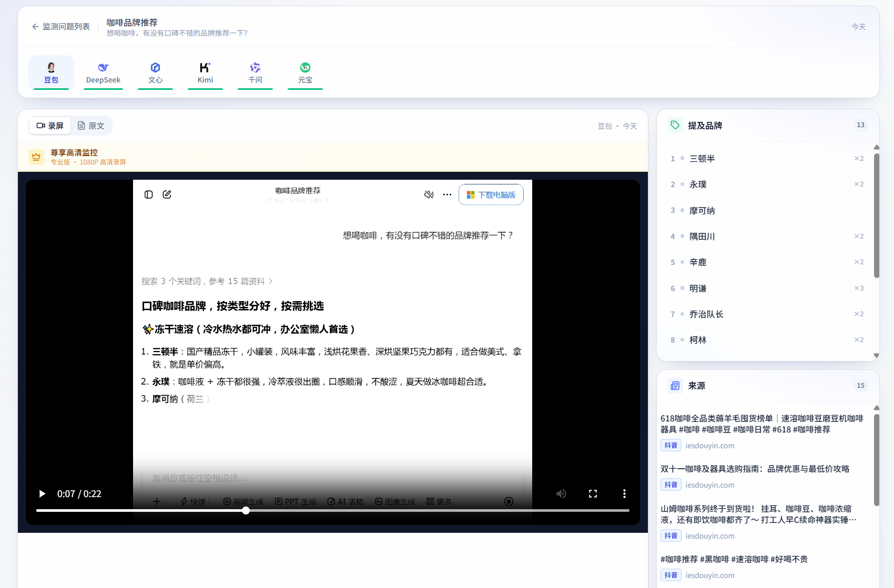This screenshot has width=894, height=588.
Task: Click the 15 count badge in 来源
Action: (x=860, y=386)
